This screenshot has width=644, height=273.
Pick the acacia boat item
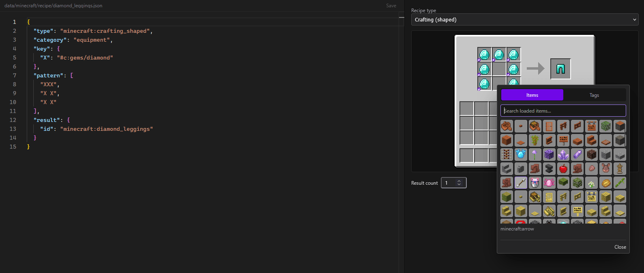point(507,126)
